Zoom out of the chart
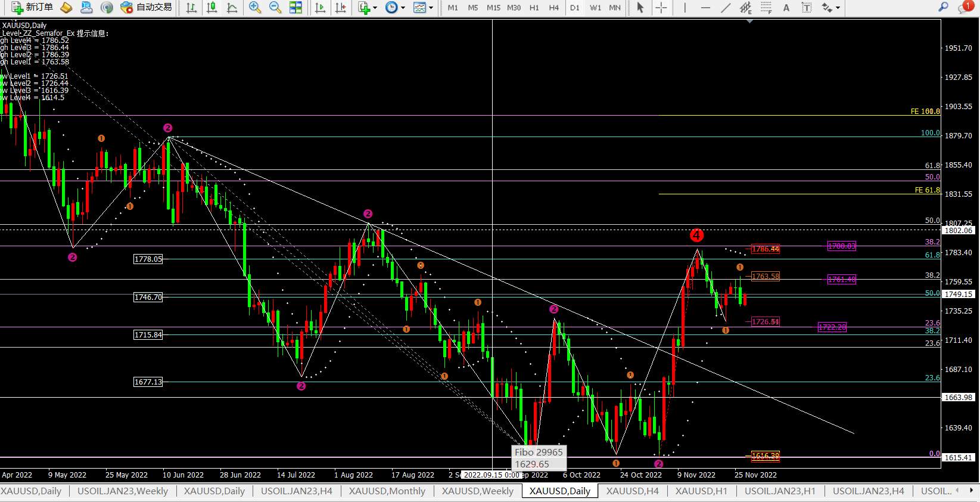The image size is (980, 502). click(275, 8)
